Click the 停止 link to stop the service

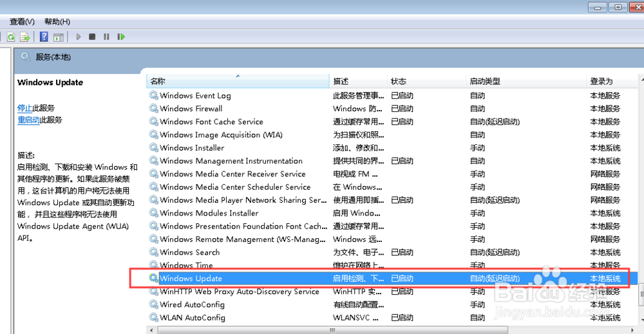pyautogui.click(x=24, y=108)
